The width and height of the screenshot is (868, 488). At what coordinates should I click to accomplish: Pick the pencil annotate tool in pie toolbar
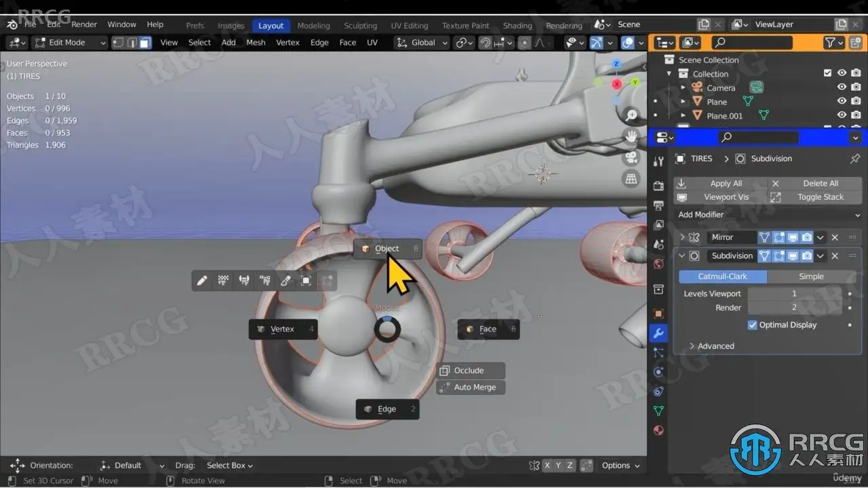202,281
